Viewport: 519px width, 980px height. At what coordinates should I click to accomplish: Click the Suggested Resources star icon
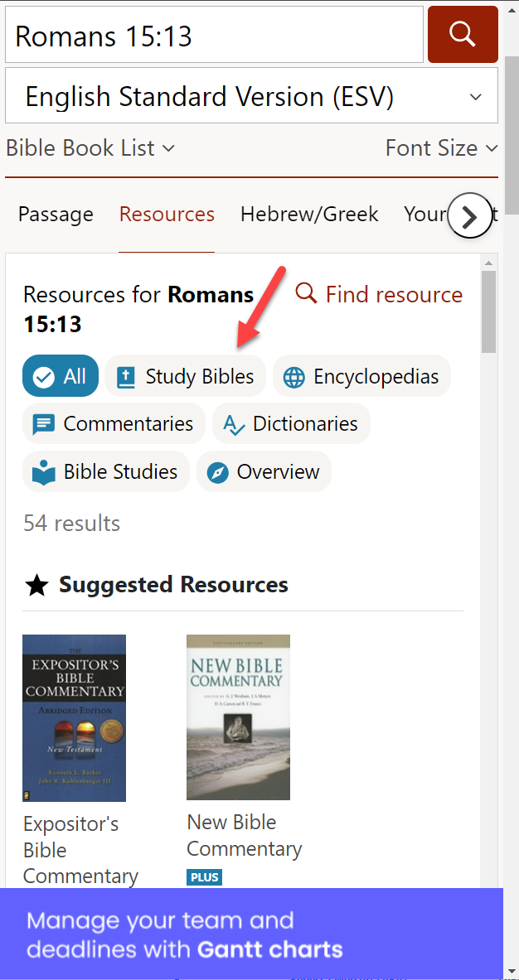(x=36, y=586)
